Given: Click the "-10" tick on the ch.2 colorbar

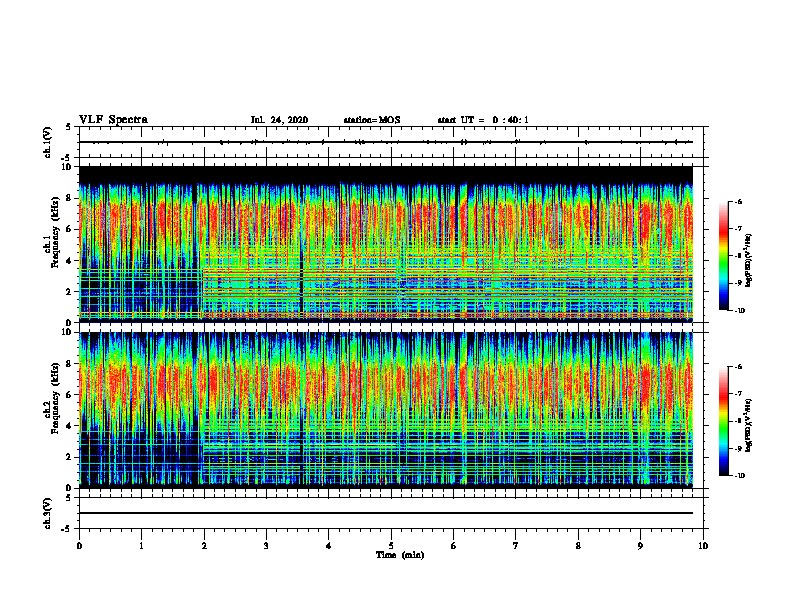Looking at the screenshot, I should click(739, 476).
